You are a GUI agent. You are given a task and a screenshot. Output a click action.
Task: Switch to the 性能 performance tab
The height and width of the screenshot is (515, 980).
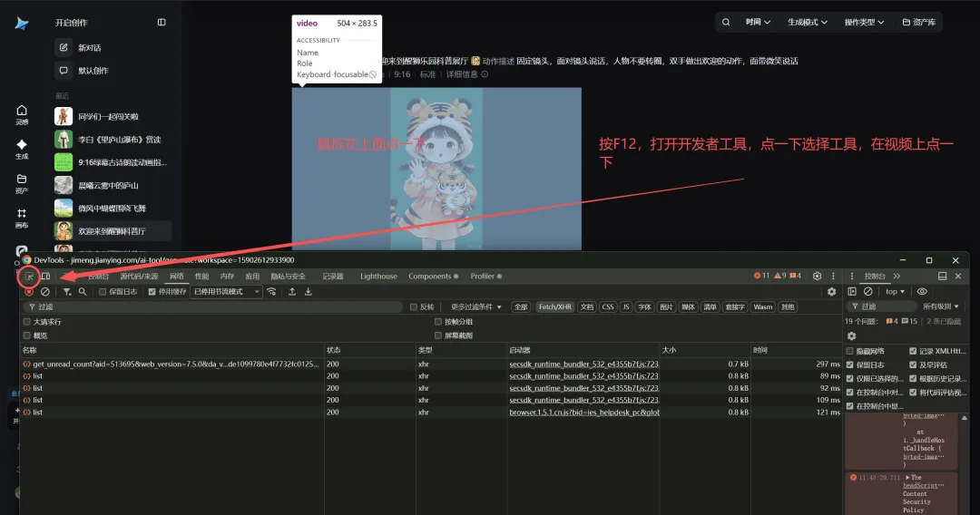(x=201, y=276)
